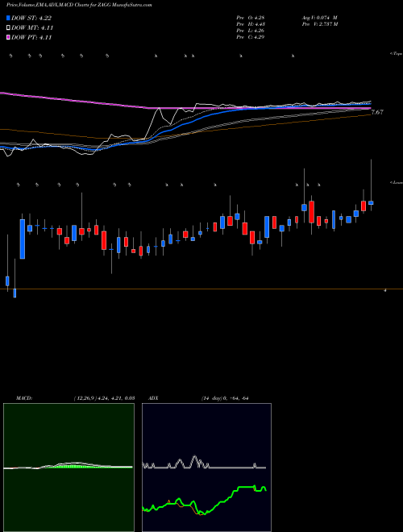403x532 pixels.
Task: Click the '7.67' moving average label
Action: (x=377, y=112)
